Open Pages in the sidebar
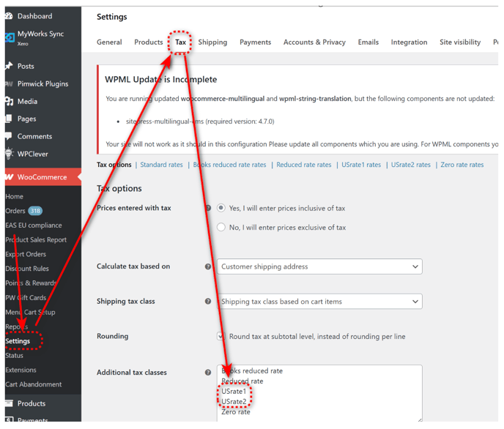This screenshot has width=504, height=429. pyautogui.click(x=26, y=119)
